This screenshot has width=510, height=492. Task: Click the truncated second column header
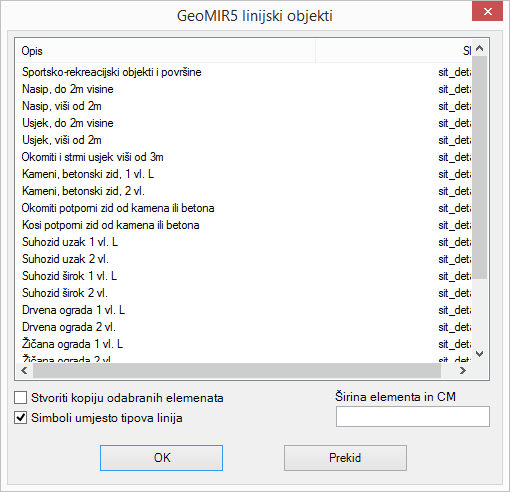point(393,51)
